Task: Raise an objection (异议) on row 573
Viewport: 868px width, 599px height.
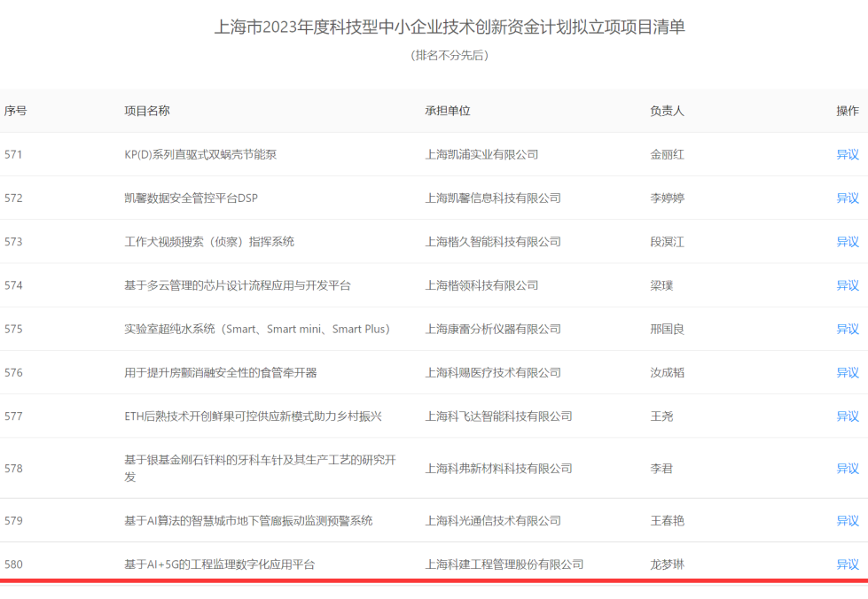Action: tap(847, 242)
